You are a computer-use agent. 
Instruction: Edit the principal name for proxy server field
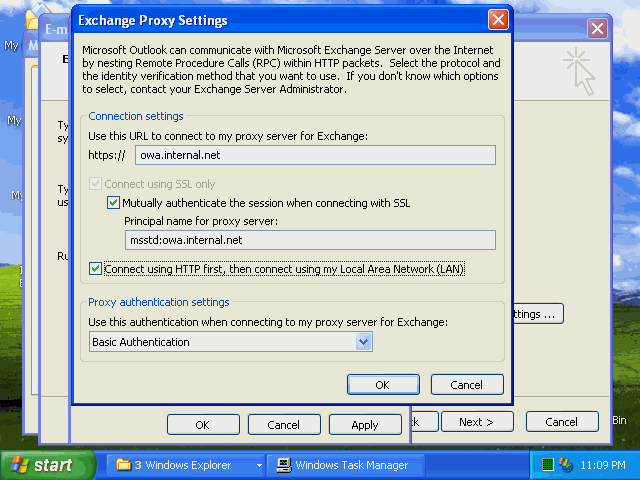point(310,240)
